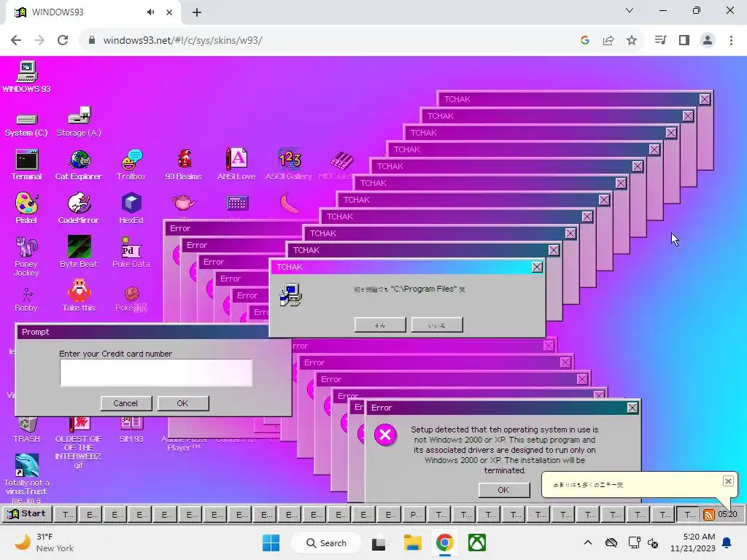Open the Take this icon
This screenshot has height=560, width=747.
pyautogui.click(x=79, y=296)
